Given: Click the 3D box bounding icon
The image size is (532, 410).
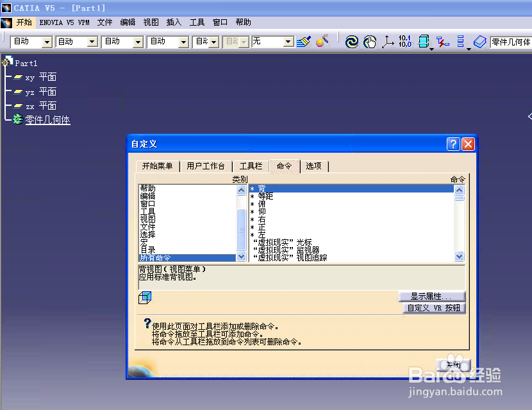Looking at the screenshot, I should 424,42.
